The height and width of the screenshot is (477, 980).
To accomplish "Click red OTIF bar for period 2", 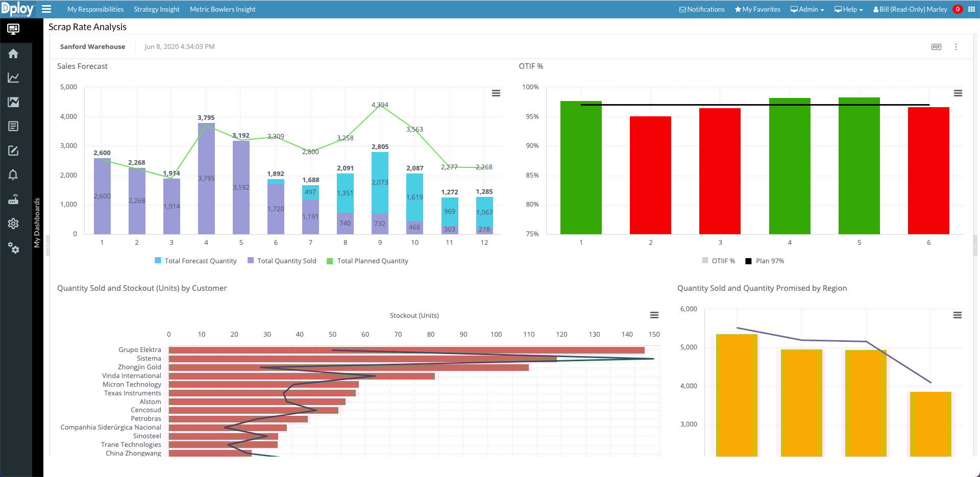I will click(650, 175).
